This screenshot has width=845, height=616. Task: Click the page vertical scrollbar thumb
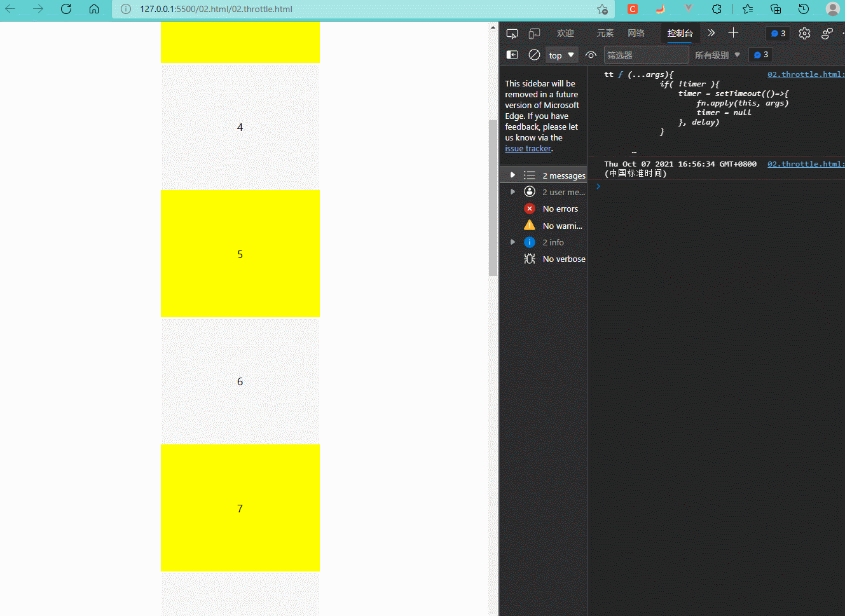click(493, 198)
